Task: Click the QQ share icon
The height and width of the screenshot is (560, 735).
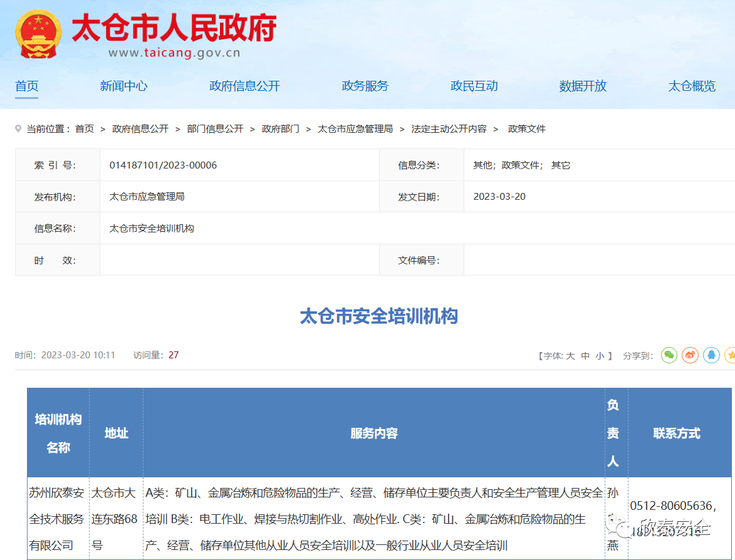Action: pyautogui.click(x=711, y=355)
